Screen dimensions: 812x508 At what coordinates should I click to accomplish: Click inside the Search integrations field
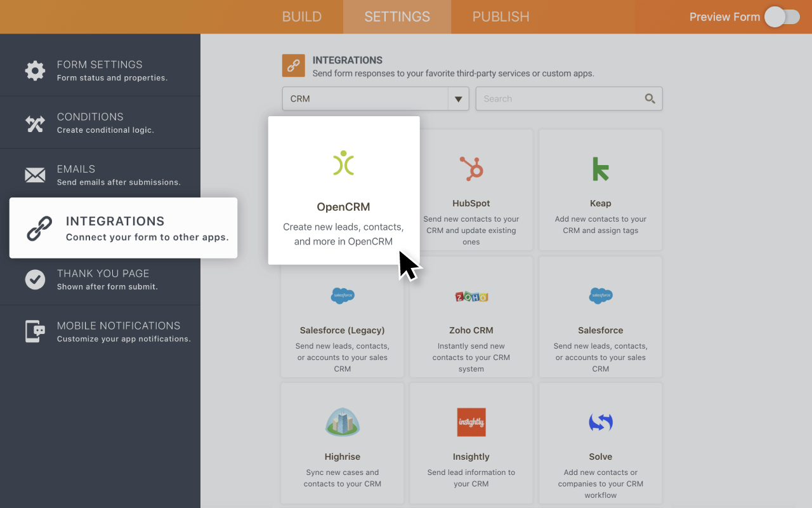(558, 98)
